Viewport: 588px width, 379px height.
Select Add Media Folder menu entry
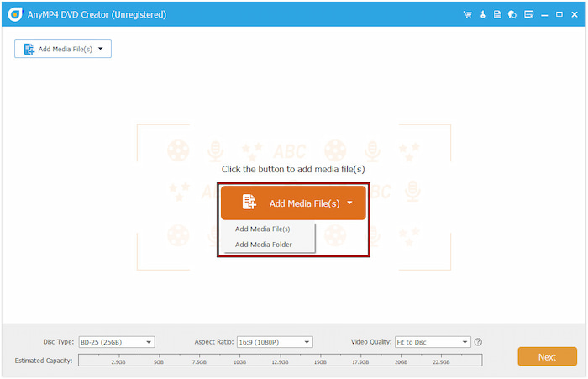coord(263,245)
